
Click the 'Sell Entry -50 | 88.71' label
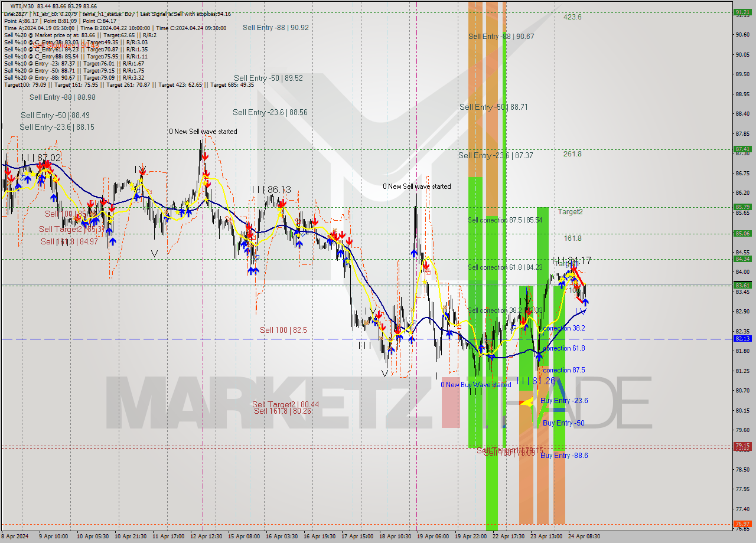pos(494,107)
